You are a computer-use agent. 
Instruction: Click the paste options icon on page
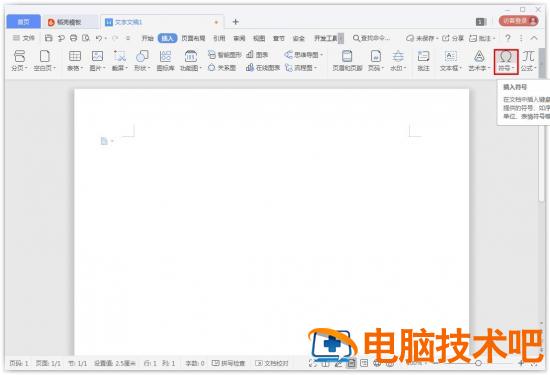point(104,141)
